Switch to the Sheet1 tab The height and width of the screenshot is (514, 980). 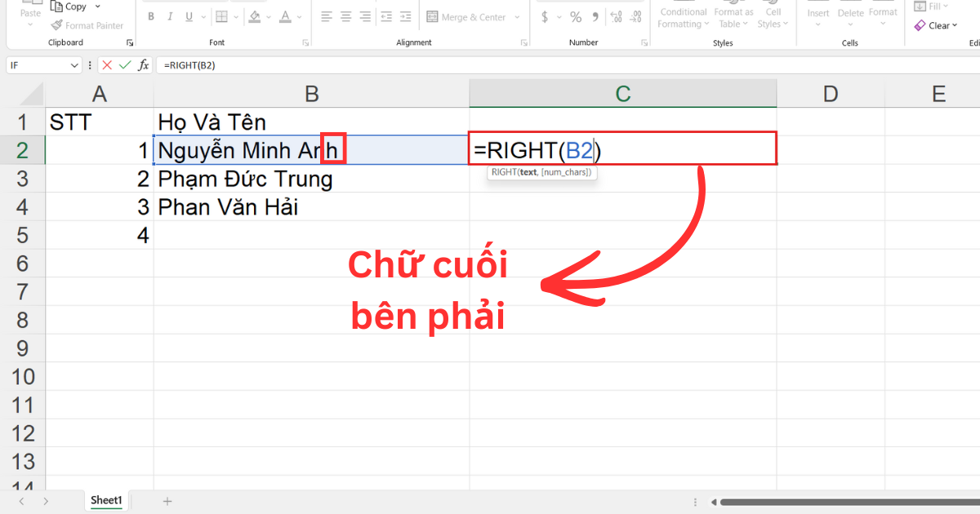(106, 500)
